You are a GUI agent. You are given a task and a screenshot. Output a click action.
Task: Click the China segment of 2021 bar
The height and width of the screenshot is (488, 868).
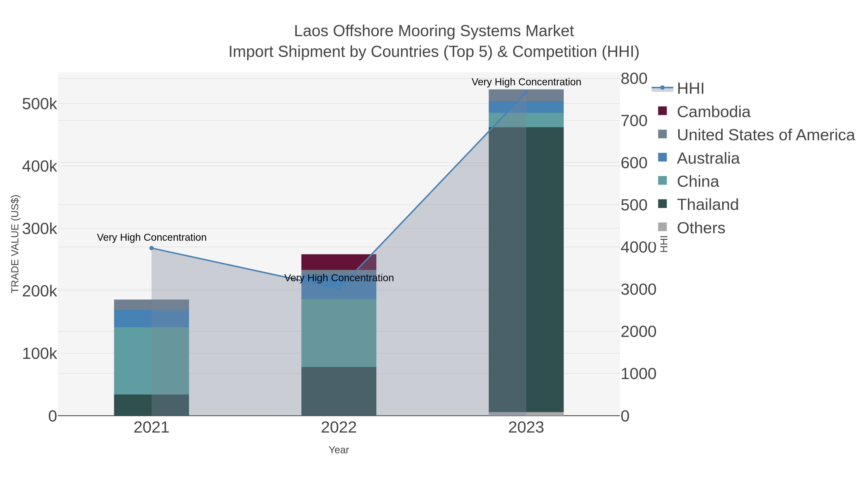(152, 361)
